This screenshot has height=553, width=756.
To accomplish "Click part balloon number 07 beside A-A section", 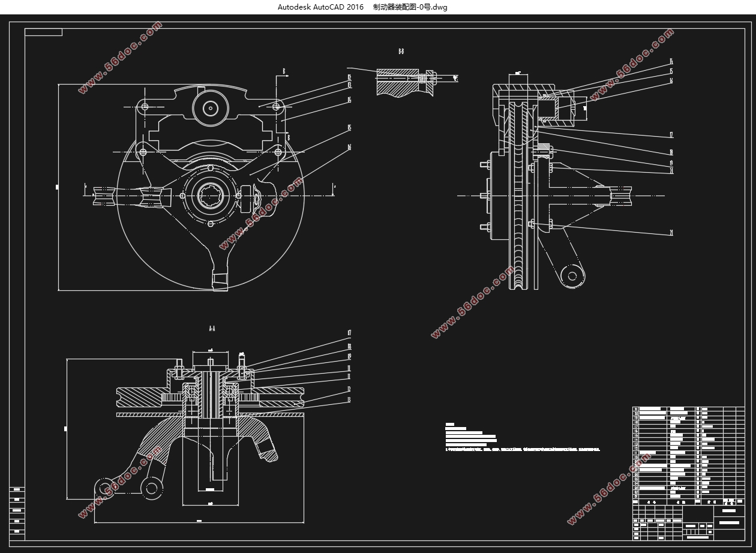I will tap(349, 333).
